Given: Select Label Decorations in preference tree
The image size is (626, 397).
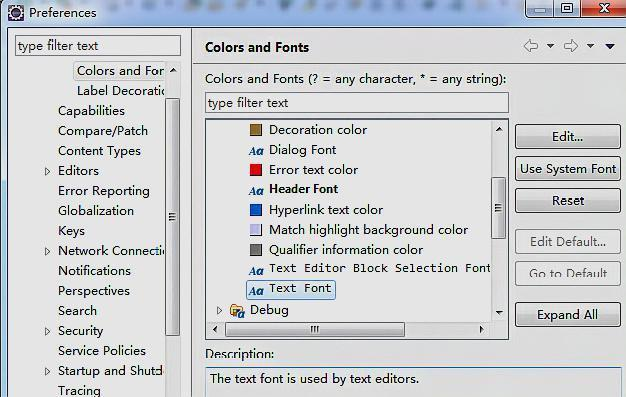Looking at the screenshot, I should 121,91.
